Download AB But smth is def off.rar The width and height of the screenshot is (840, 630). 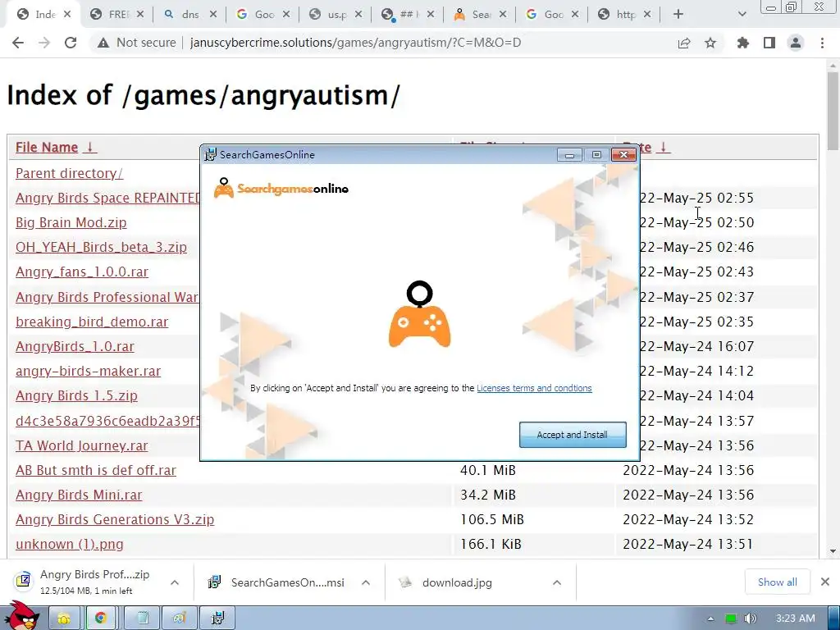(95, 470)
